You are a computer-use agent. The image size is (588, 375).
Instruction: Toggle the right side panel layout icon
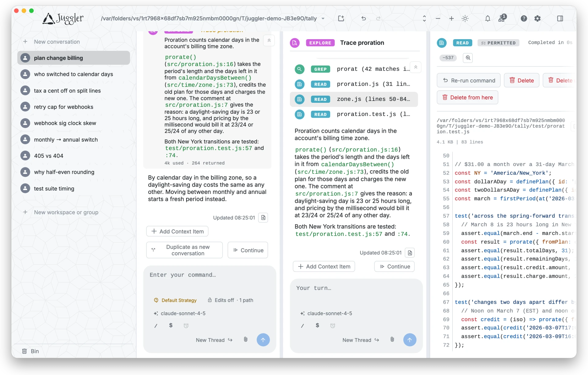coord(560,18)
